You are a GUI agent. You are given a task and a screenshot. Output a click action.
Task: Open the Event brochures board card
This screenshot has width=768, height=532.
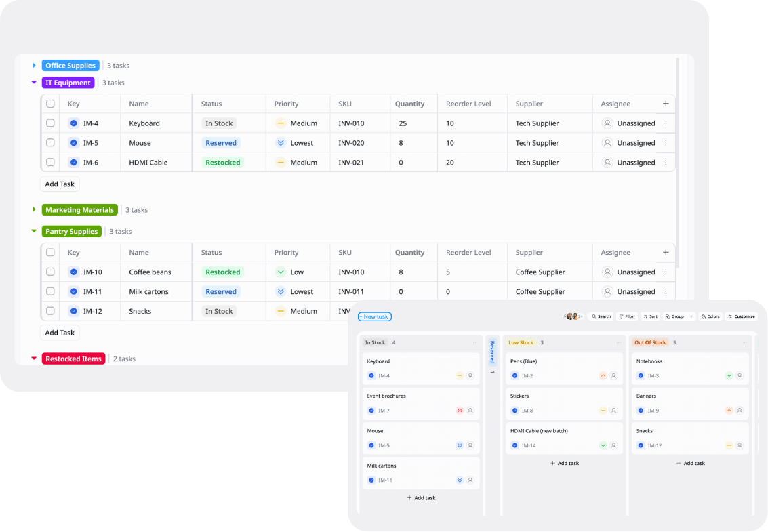[421, 403]
